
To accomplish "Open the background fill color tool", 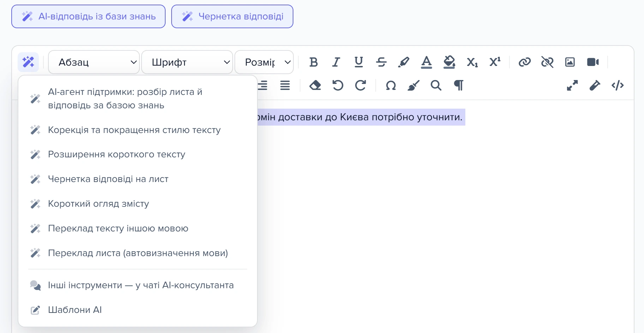I will click(449, 62).
